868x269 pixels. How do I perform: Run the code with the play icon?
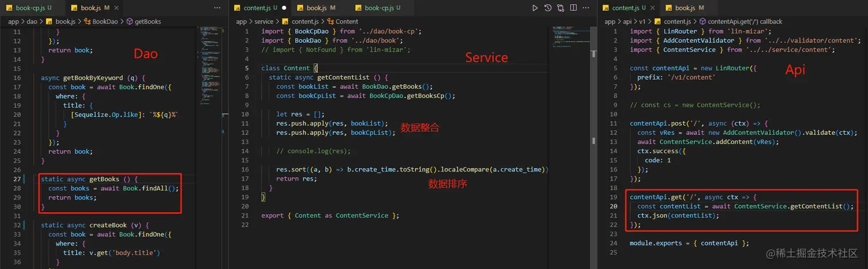pos(535,8)
